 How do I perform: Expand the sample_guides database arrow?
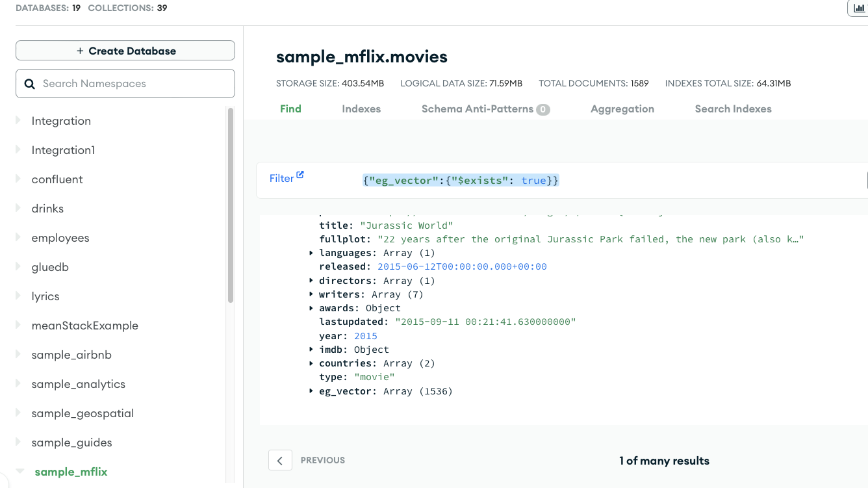click(x=18, y=442)
